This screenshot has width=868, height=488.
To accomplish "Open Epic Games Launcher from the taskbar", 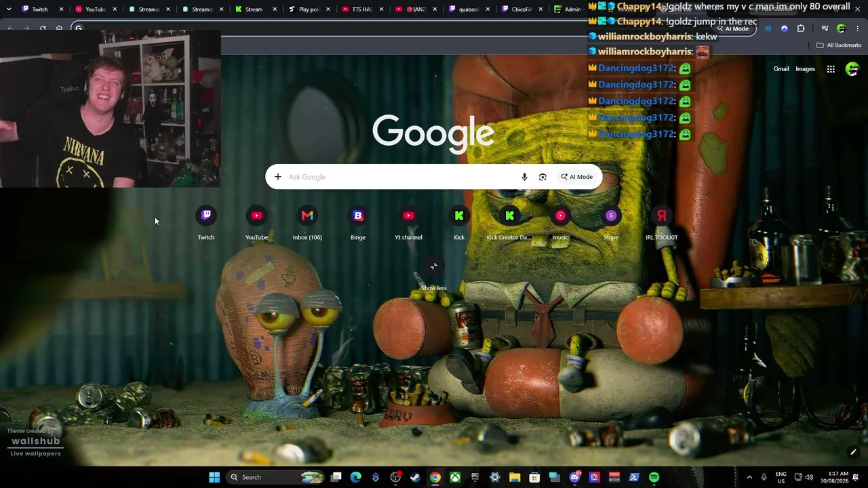I will (x=475, y=477).
